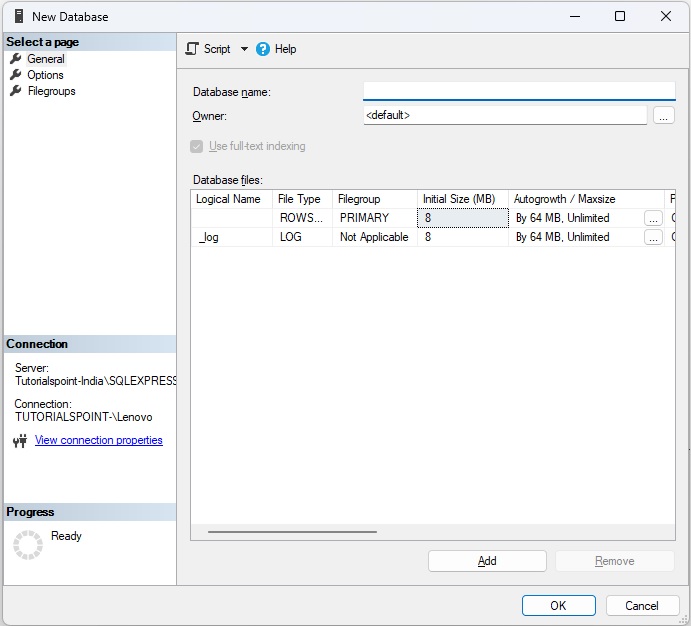Screen dimensions: 691x626
Task: Click the File Type column header
Action: click(302, 199)
